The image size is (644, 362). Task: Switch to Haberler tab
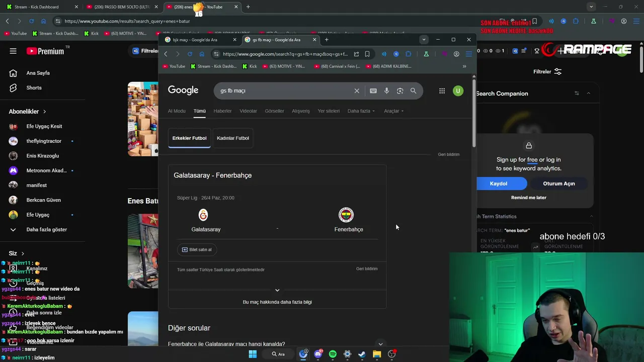(222, 111)
